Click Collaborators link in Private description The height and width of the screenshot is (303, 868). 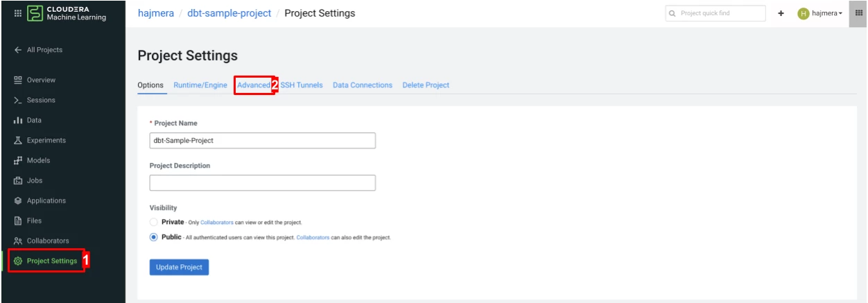click(218, 222)
